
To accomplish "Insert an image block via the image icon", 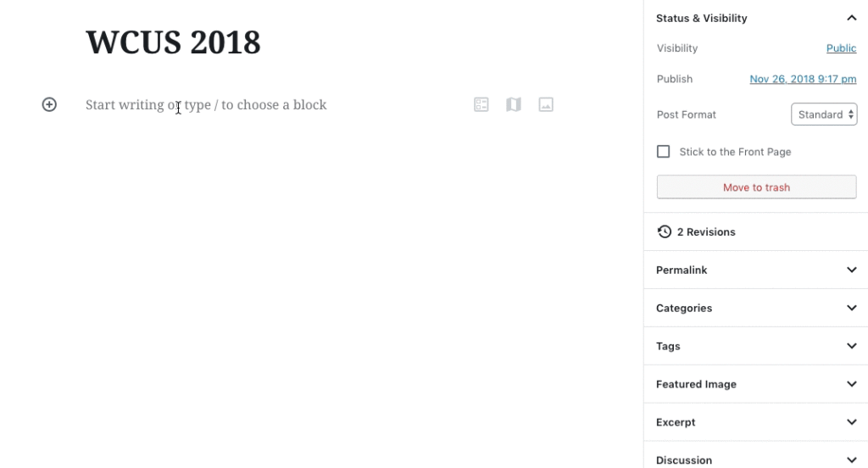I will coord(546,104).
